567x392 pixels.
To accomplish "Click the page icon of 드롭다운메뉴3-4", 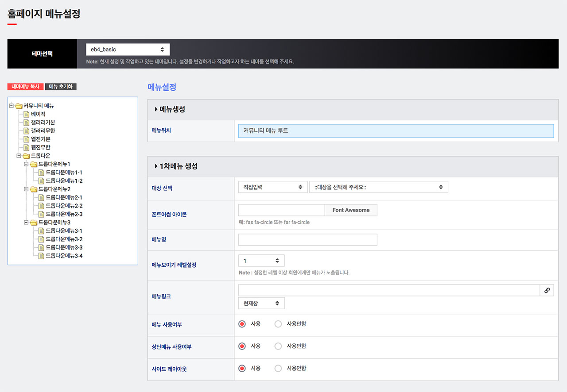I will tap(42, 256).
